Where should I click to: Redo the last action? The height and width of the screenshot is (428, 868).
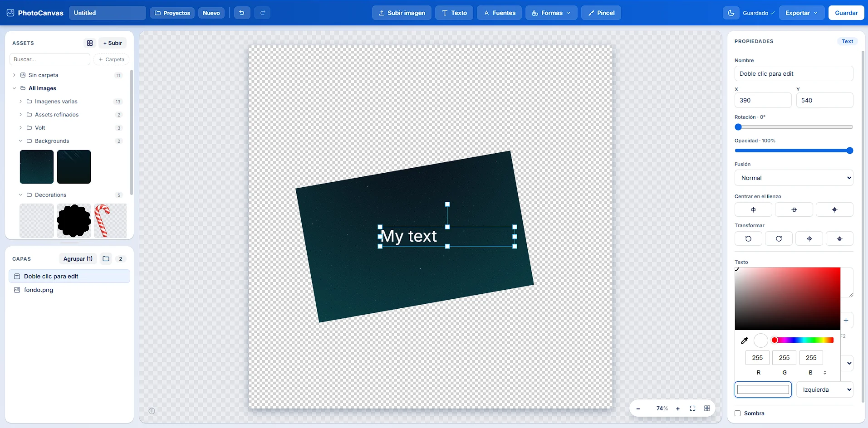click(x=263, y=13)
